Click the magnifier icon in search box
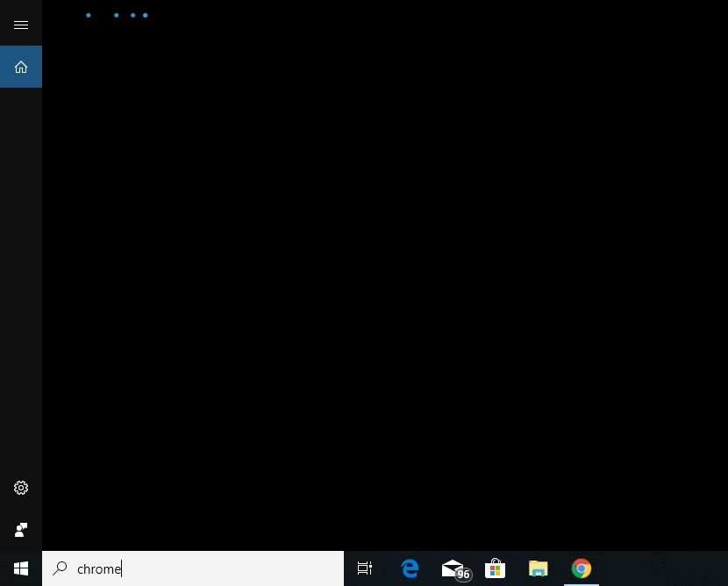This screenshot has height=586, width=728. pyautogui.click(x=60, y=568)
